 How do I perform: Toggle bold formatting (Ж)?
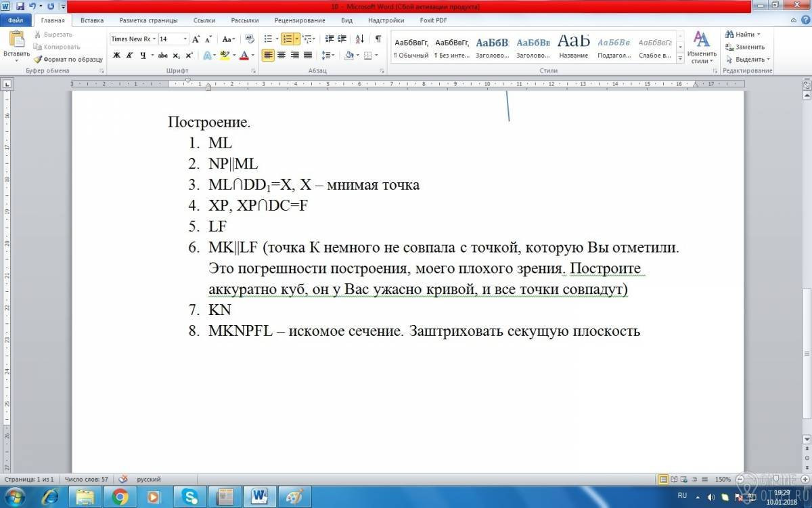(x=116, y=56)
